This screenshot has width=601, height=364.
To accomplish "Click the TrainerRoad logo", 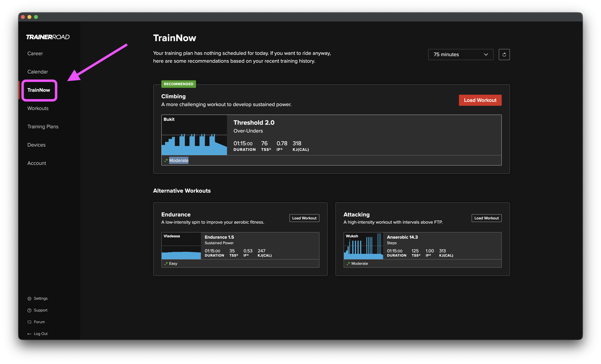I will pyautogui.click(x=48, y=37).
